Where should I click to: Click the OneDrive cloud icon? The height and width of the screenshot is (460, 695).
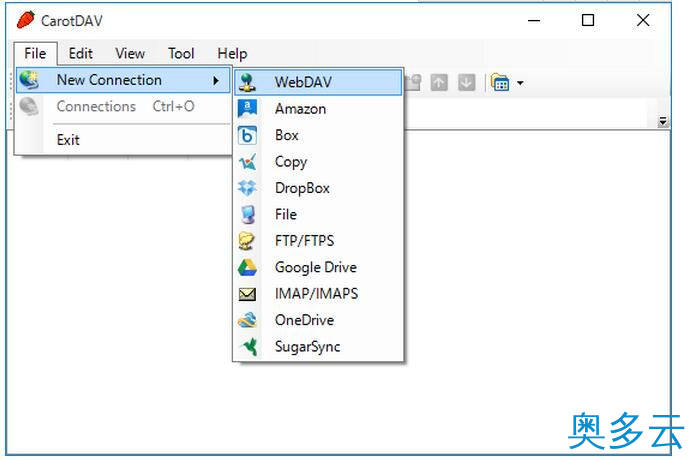(247, 320)
